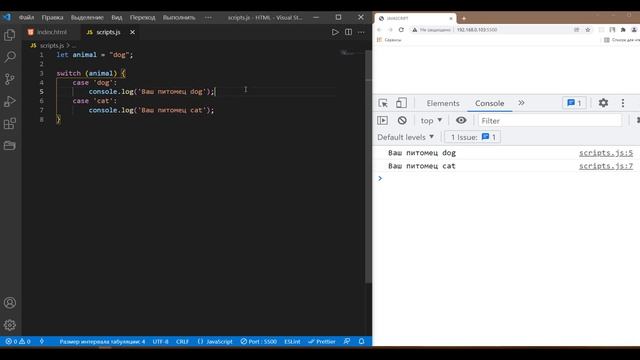Create live expression with the eye icon

click(461, 120)
